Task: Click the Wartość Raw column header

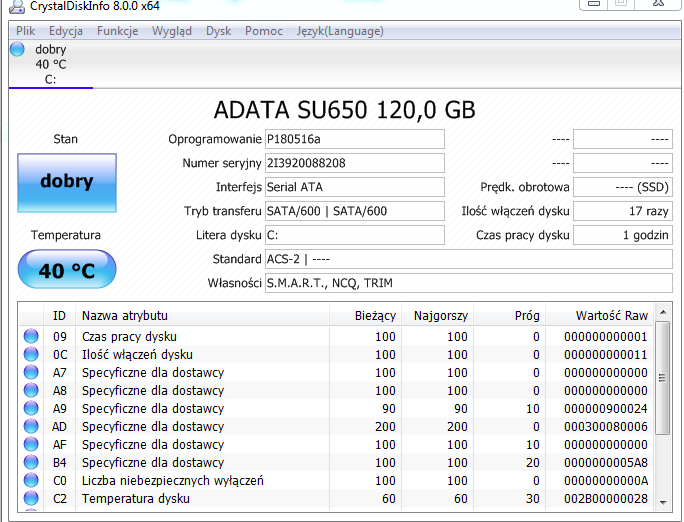Action: tap(611, 316)
